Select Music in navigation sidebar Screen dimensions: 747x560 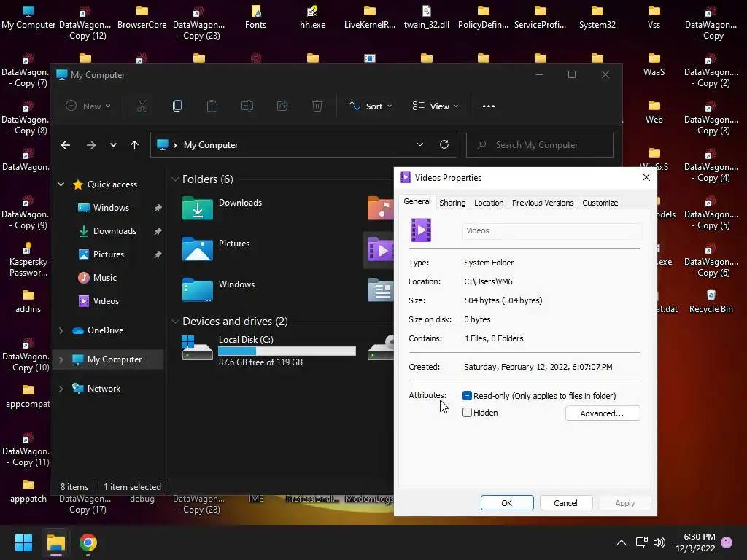coord(104,278)
